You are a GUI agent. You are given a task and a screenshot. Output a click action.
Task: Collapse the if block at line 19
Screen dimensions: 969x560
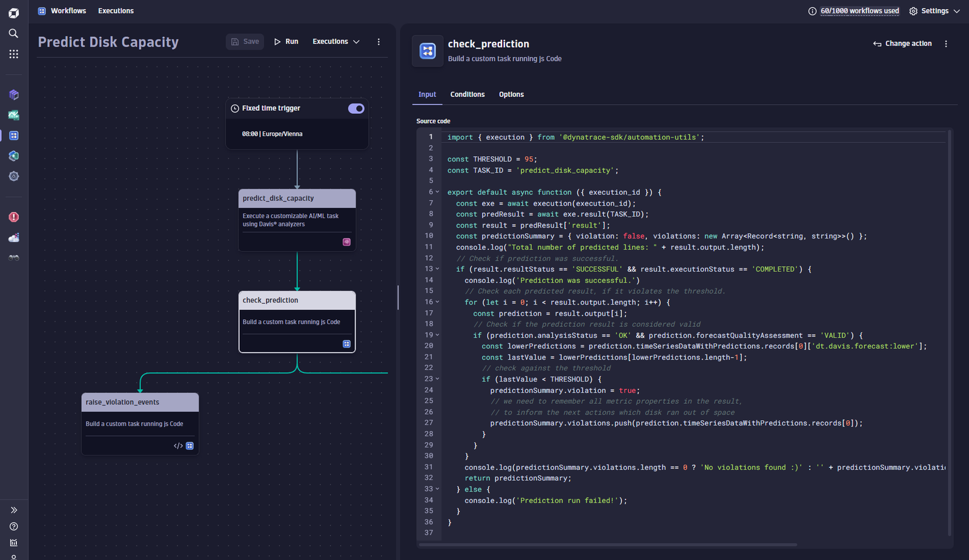[x=437, y=335]
